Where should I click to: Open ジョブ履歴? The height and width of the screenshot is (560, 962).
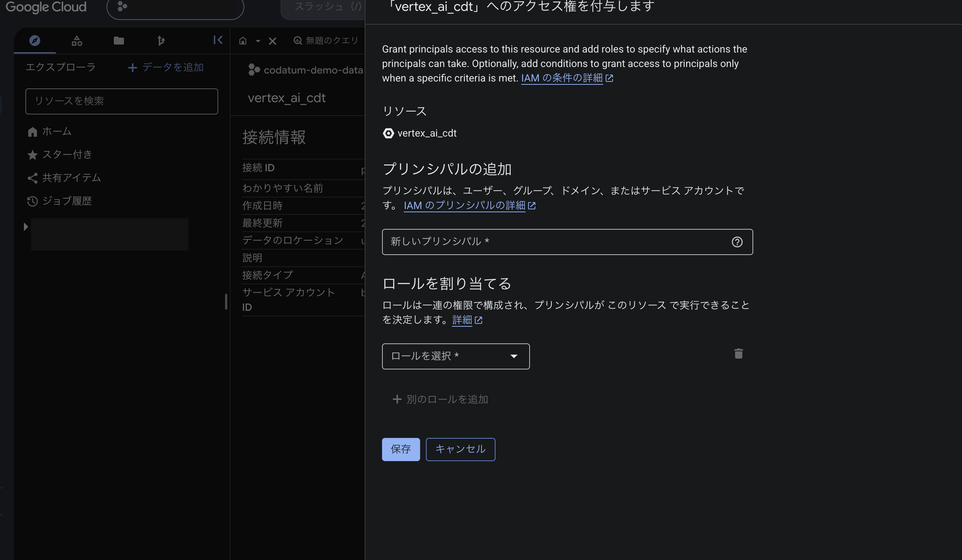(x=59, y=201)
